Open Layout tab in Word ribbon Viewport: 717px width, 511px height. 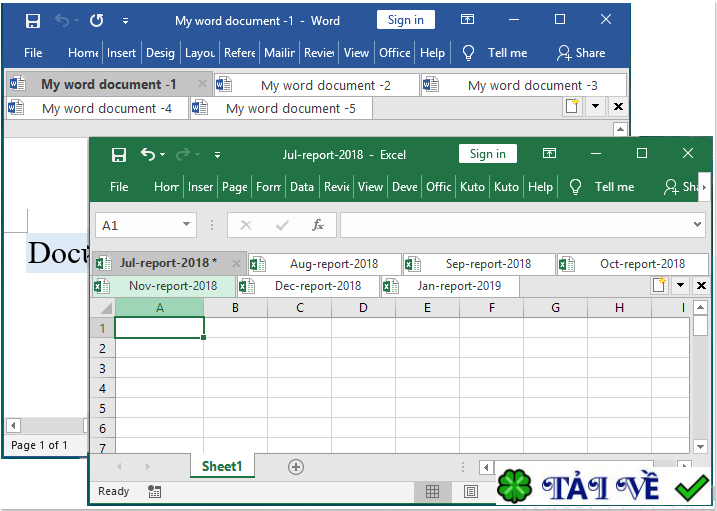(200, 53)
